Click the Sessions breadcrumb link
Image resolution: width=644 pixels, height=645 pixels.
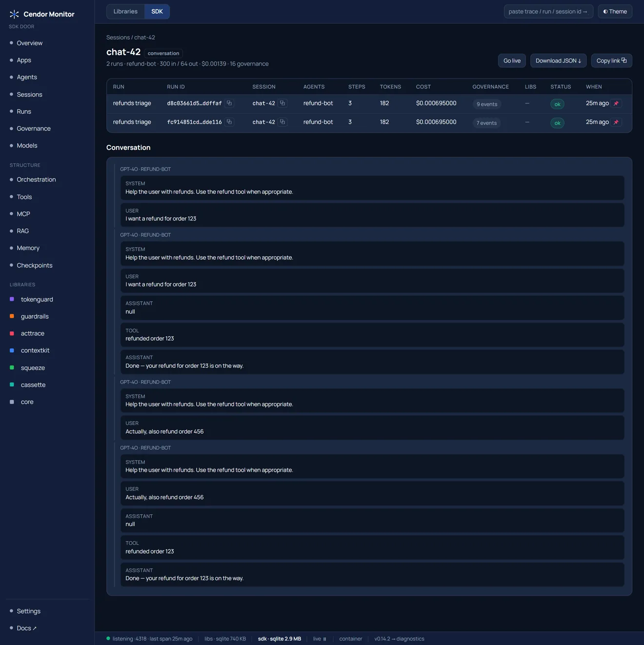pyautogui.click(x=118, y=37)
